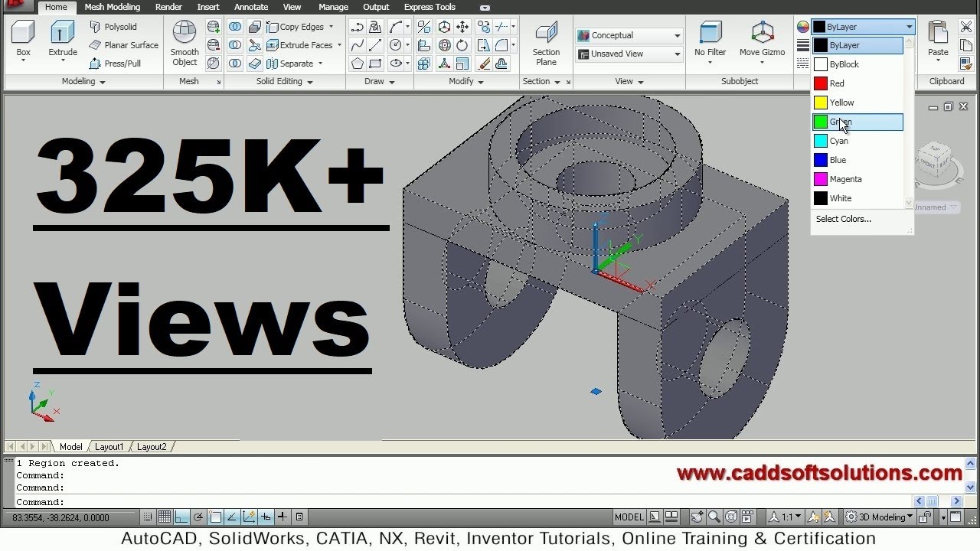Select the Extrude tool
The image size is (980, 551).
point(63,40)
